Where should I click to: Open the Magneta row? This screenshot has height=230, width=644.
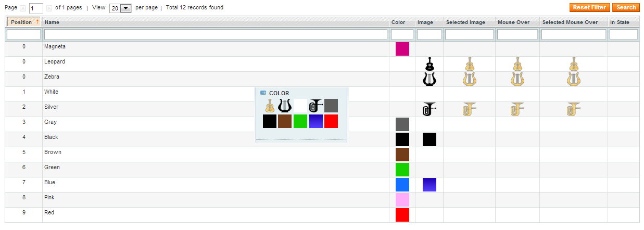(322, 49)
